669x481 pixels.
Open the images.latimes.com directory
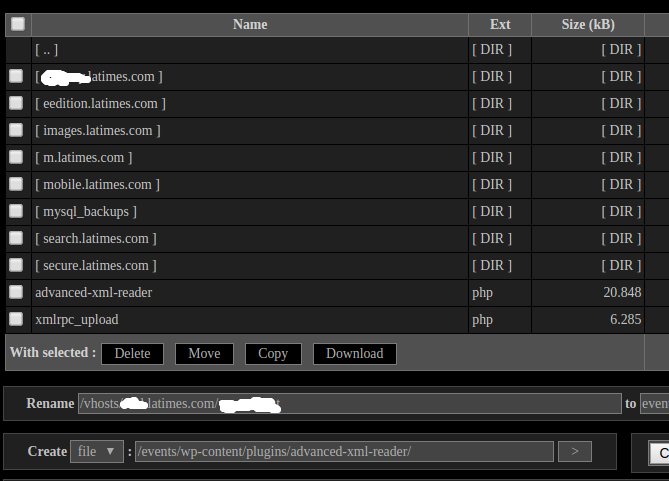pyautogui.click(x=98, y=131)
